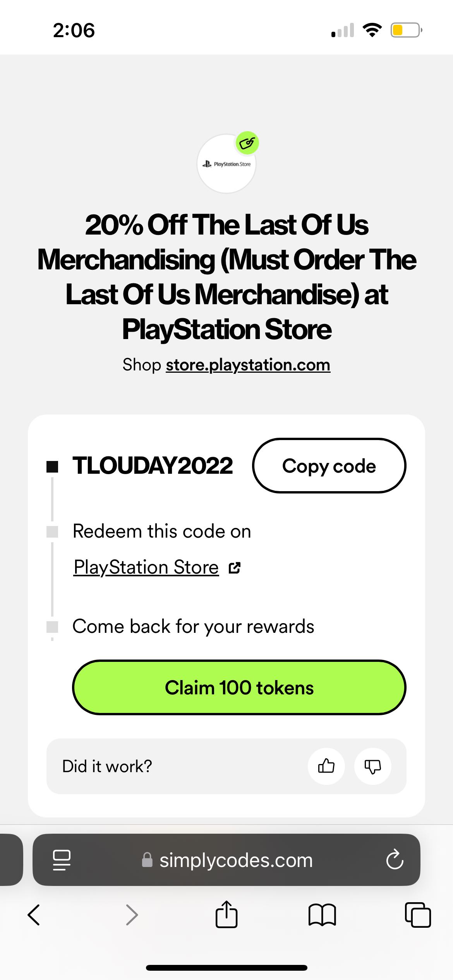Tap the Did it work prompt

pos(107,766)
